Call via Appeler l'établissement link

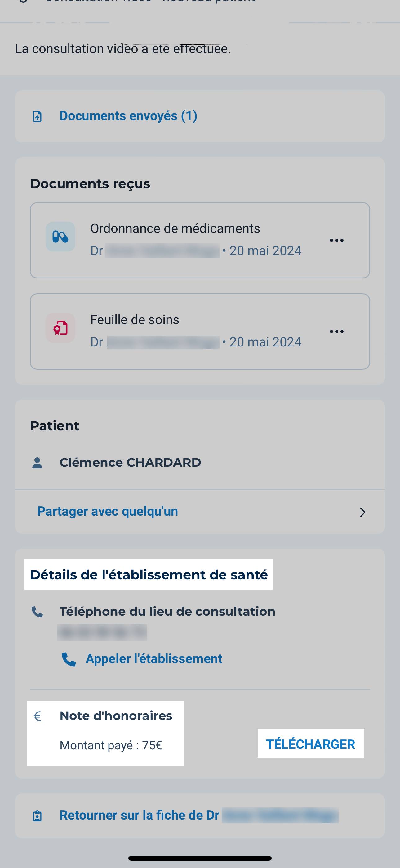[154, 659]
